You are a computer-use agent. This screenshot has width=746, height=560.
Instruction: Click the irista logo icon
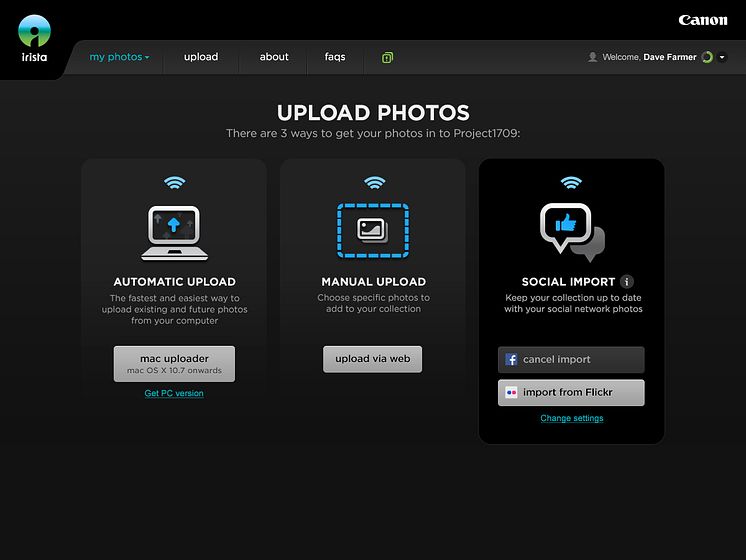35,34
